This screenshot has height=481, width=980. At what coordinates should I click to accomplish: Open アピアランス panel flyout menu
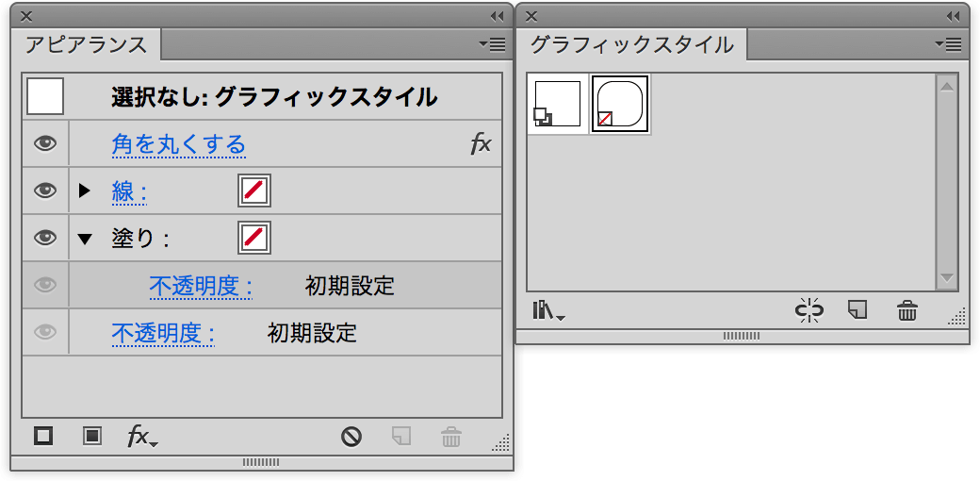(493, 45)
